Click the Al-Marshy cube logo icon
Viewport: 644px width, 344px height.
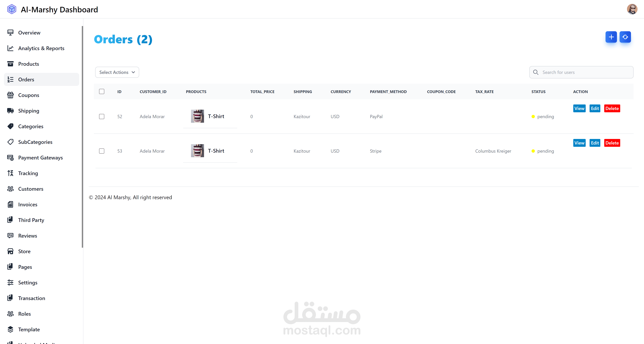point(12,9)
